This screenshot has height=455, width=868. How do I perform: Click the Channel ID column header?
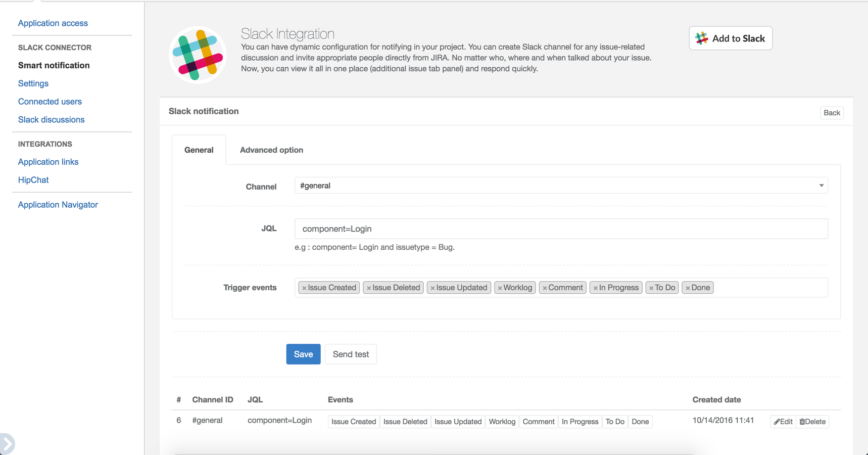click(x=213, y=400)
